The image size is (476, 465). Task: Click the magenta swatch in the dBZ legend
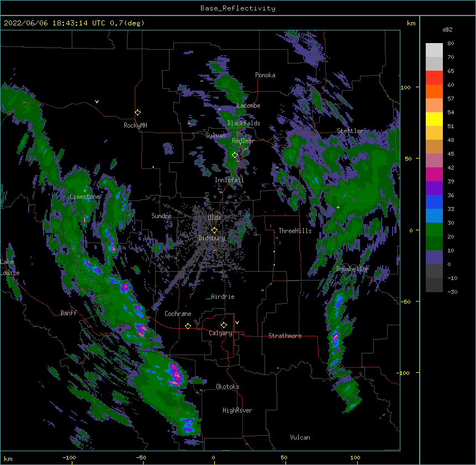(434, 174)
